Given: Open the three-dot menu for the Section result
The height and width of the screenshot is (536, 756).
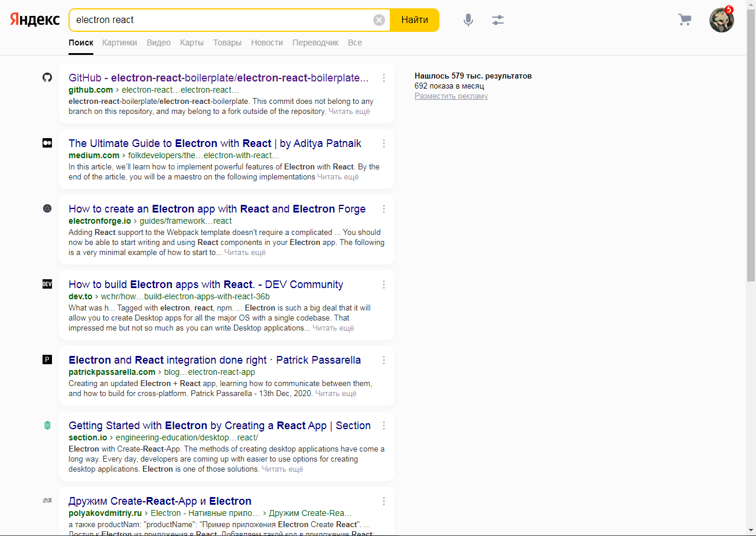Looking at the screenshot, I should pos(384,426).
